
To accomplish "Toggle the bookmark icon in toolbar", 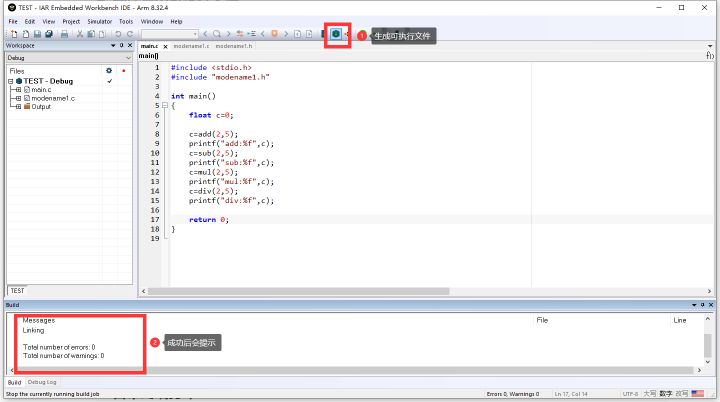I will [x=274, y=34].
